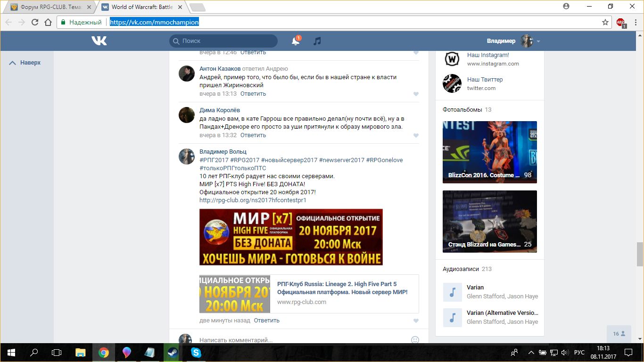The height and width of the screenshot is (362, 644).
Task: Play Varian (Alternative Version) track
Action: pos(452,318)
